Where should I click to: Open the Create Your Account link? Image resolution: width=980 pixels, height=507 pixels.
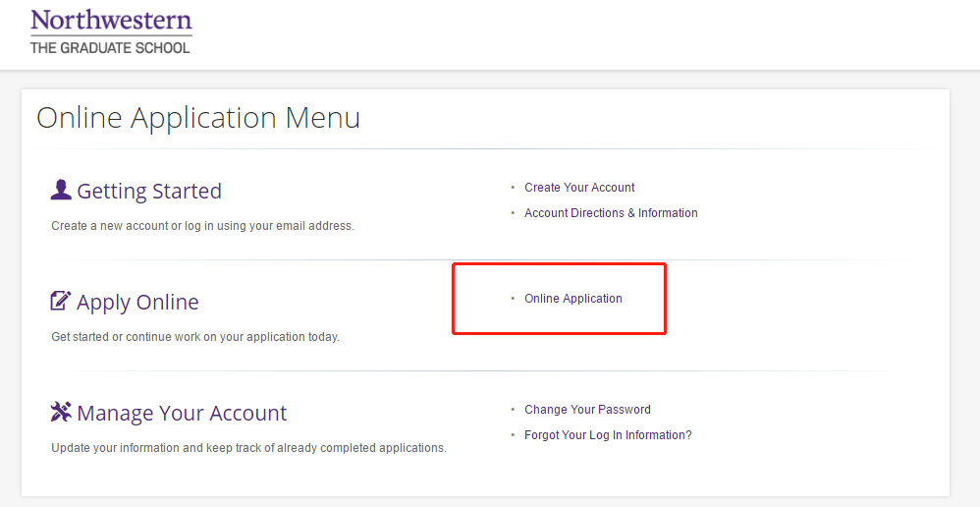(x=579, y=188)
